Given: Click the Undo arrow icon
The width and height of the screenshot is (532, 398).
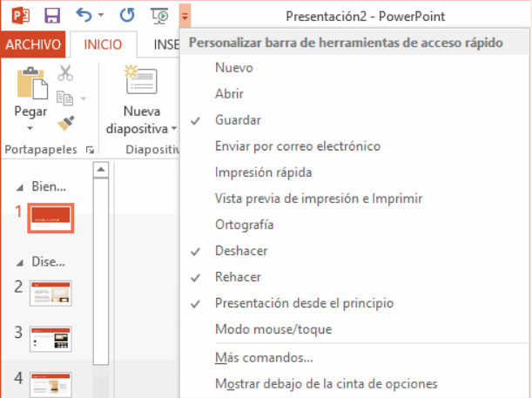Looking at the screenshot, I should coord(84,15).
